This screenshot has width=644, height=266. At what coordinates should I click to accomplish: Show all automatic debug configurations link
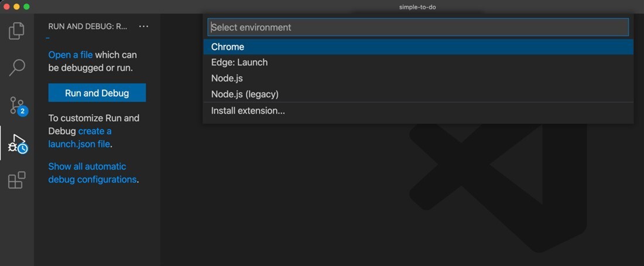92,173
